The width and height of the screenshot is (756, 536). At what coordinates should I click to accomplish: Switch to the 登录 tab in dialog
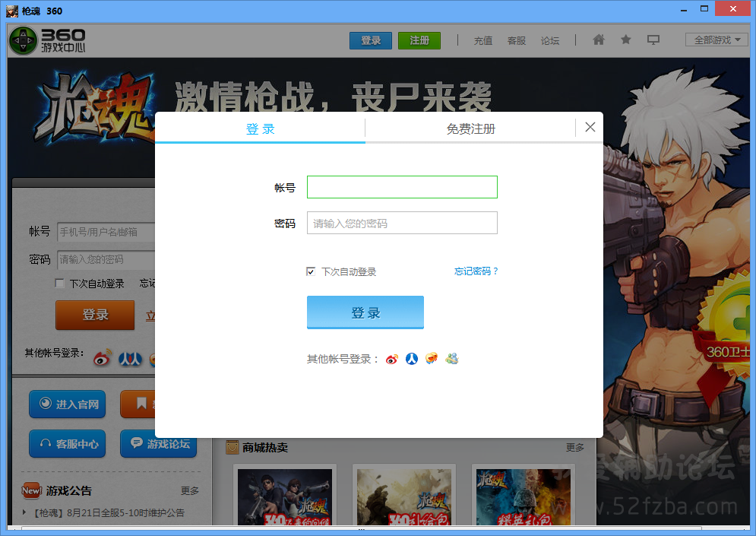click(260, 128)
